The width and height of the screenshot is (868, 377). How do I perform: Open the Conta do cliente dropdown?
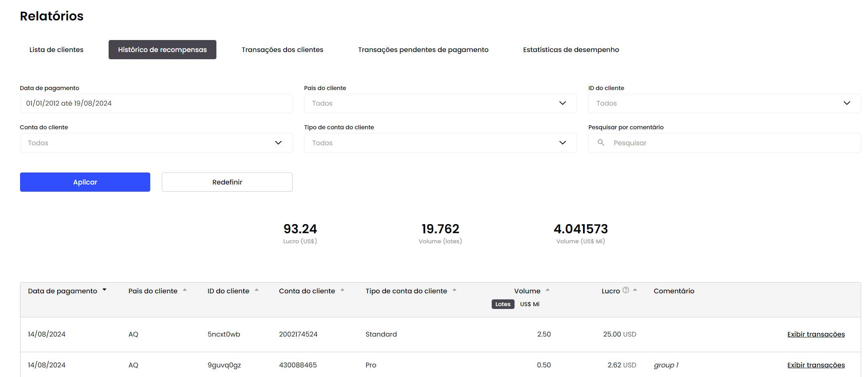(156, 143)
